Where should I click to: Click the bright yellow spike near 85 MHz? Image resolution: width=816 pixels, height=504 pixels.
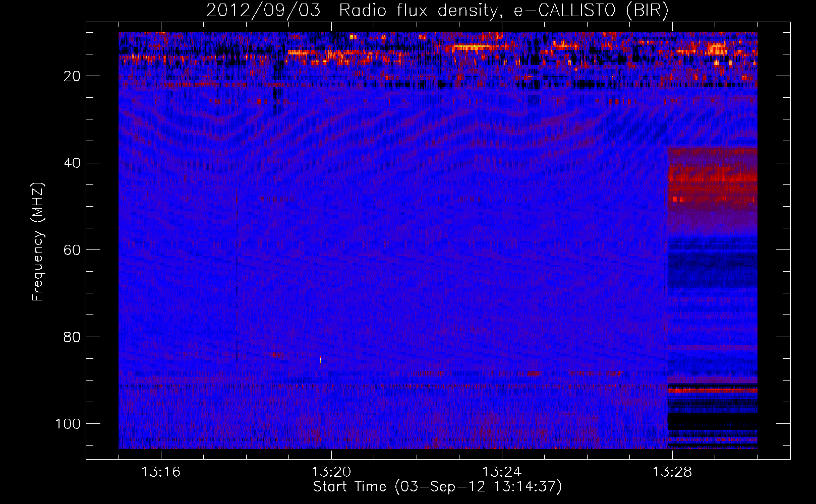(x=320, y=359)
